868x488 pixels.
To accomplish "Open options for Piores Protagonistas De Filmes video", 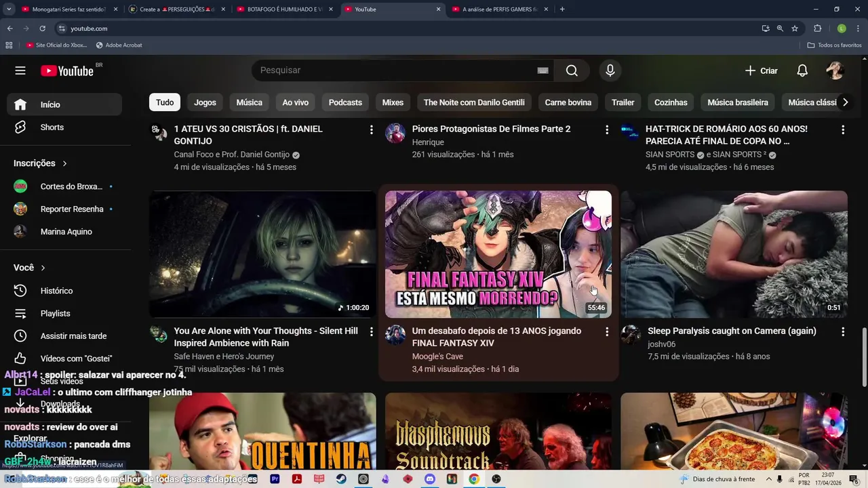I will tap(607, 129).
